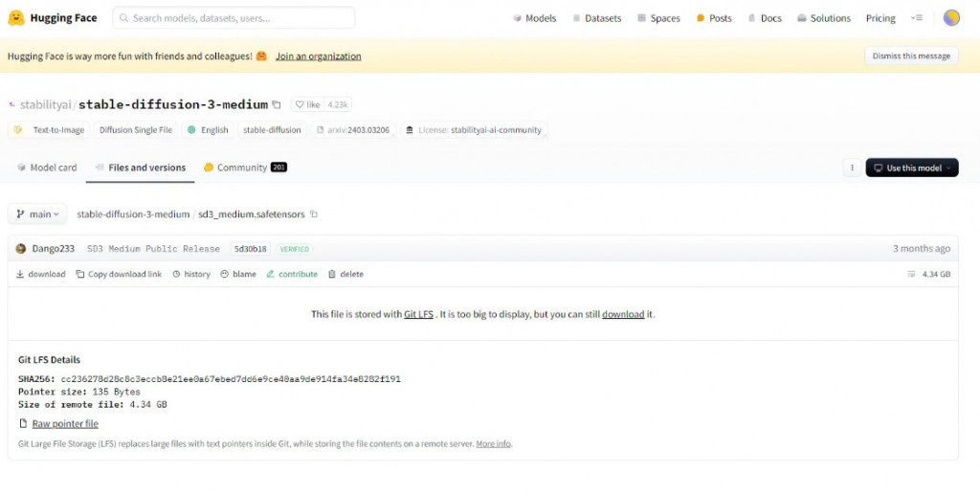Image resolution: width=980 pixels, height=496 pixels.
Task: Open the extra navigation menu icon
Action: [x=917, y=18]
